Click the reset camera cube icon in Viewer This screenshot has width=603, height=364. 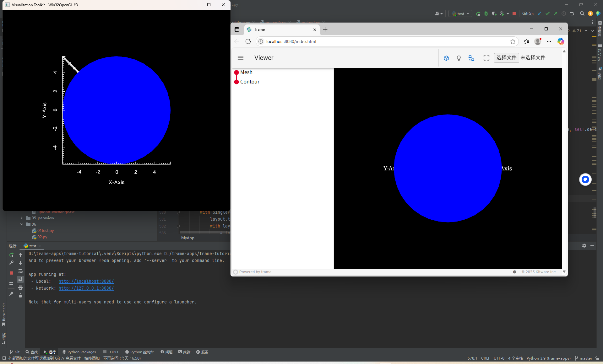pyautogui.click(x=446, y=58)
